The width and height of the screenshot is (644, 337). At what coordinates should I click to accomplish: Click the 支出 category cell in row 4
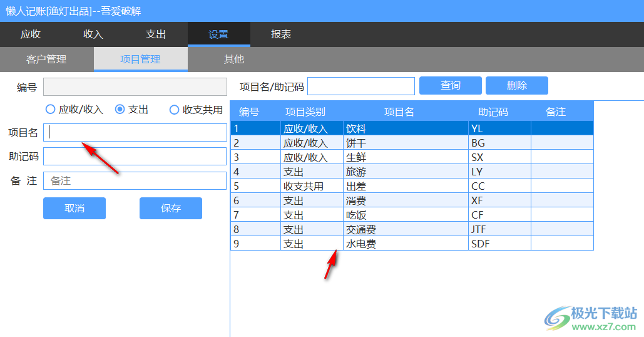312,172
